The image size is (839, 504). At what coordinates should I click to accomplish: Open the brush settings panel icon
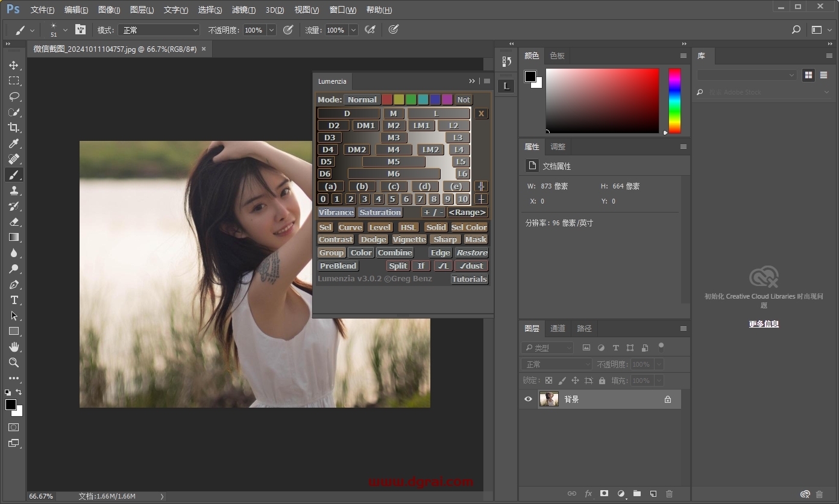[x=80, y=30]
